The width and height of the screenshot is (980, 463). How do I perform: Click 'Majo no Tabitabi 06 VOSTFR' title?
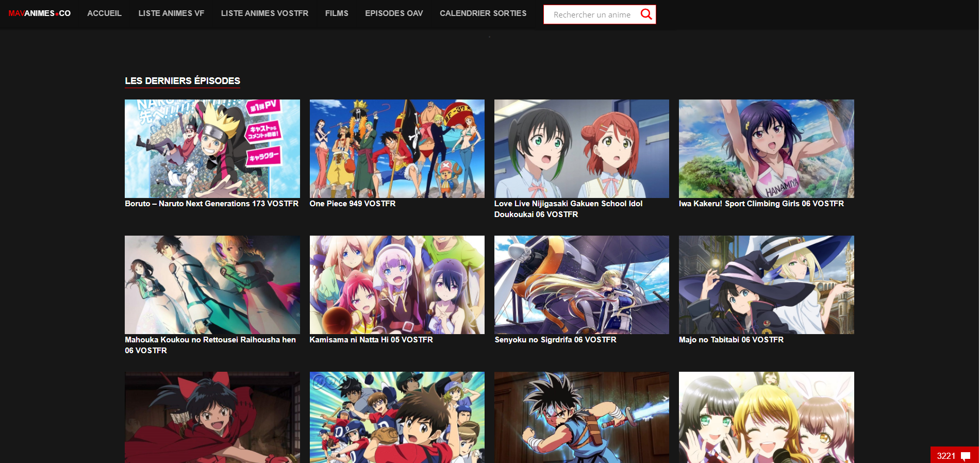731,340
